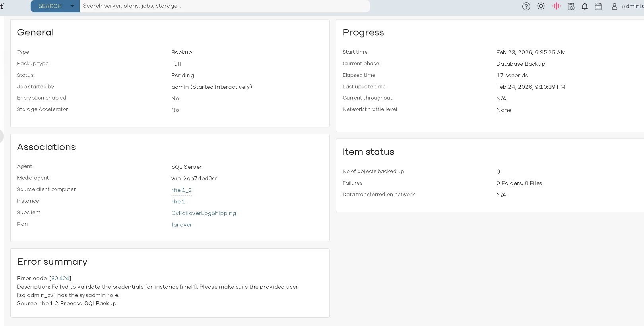Click the Pending status value
The height and width of the screenshot is (326, 644).
pos(182,76)
